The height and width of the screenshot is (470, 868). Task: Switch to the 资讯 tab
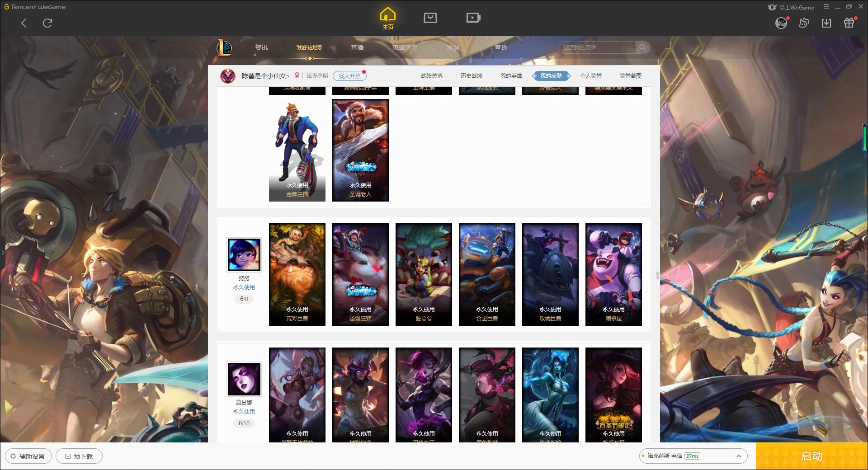[x=261, y=47]
